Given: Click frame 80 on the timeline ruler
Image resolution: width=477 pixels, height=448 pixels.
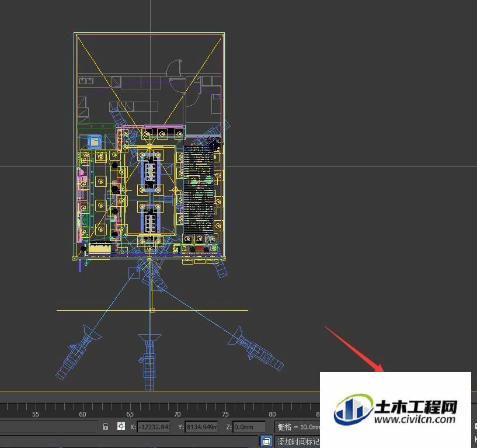Looking at the screenshot, I should 272,414.
